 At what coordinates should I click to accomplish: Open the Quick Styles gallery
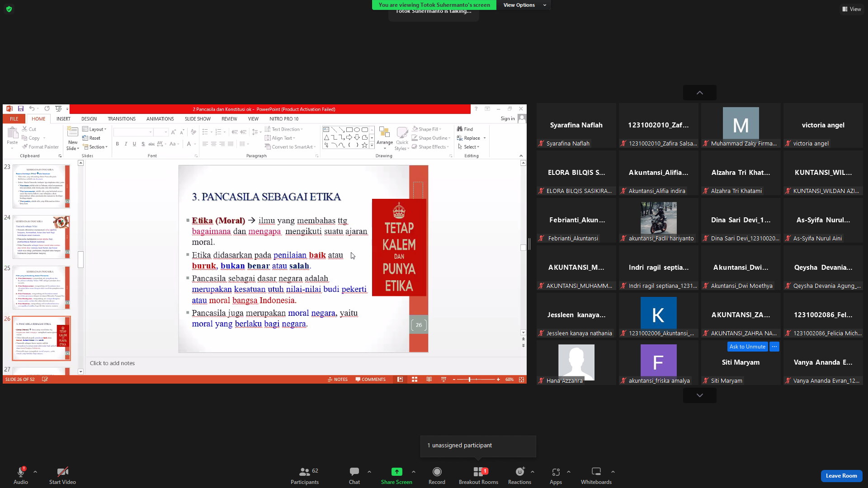point(402,138)
